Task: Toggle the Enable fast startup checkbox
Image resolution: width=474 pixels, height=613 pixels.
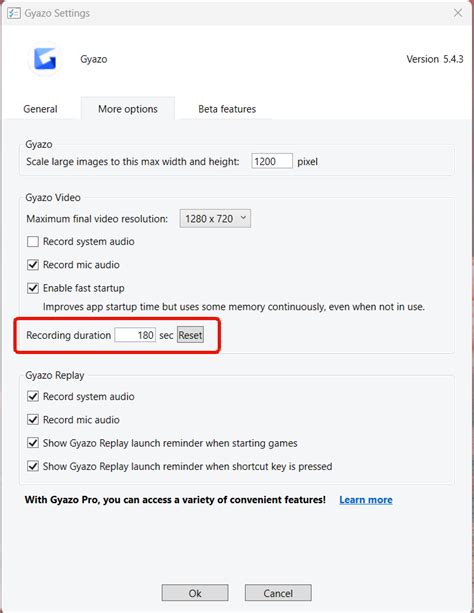Action: pyautogui.click(x=33, y=288)
